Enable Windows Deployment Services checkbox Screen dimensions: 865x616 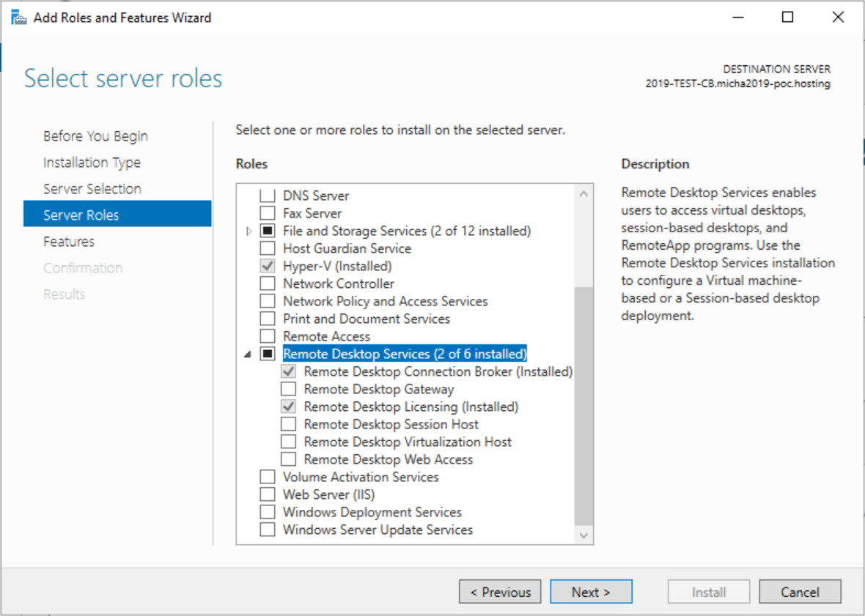(x=268, y=512)
